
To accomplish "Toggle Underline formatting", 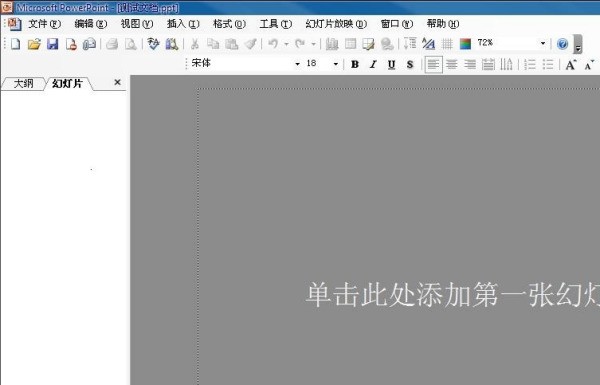I will point(391,64).
